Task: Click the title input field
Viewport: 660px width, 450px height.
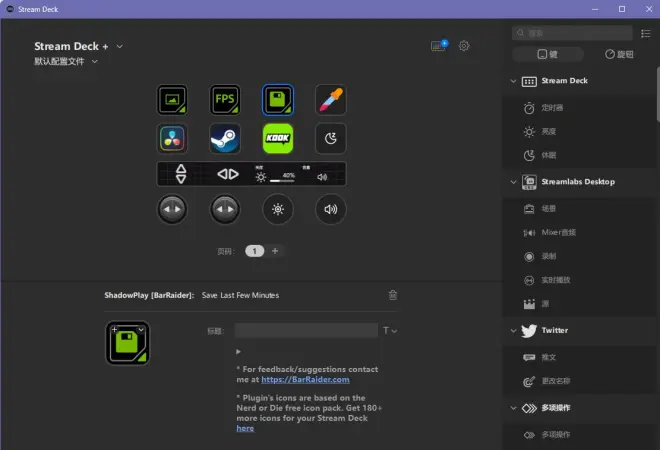Action: 306,330
